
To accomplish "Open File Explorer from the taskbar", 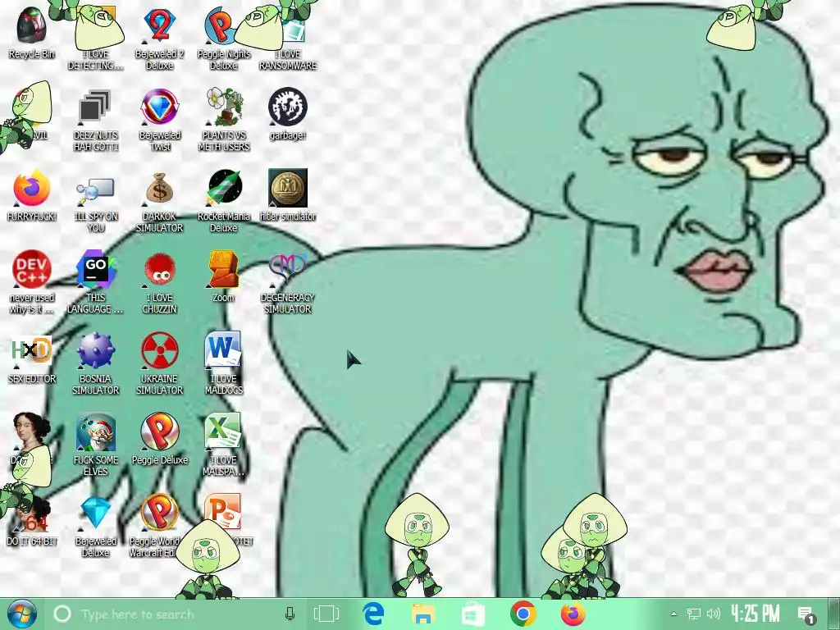I will 422,614.
